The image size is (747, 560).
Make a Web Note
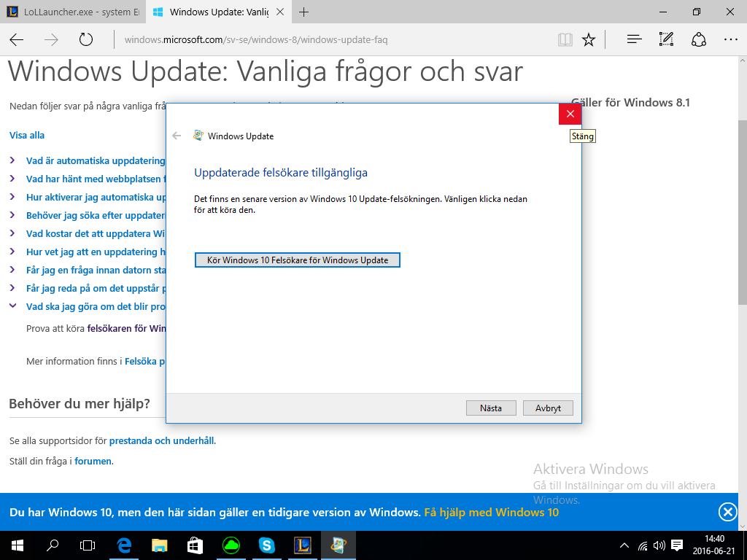click(x=666, y=39)
